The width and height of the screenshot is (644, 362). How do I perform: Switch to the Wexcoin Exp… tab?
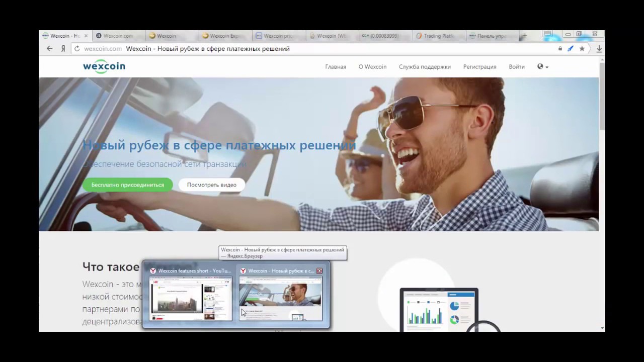click(x=225, y=36)
